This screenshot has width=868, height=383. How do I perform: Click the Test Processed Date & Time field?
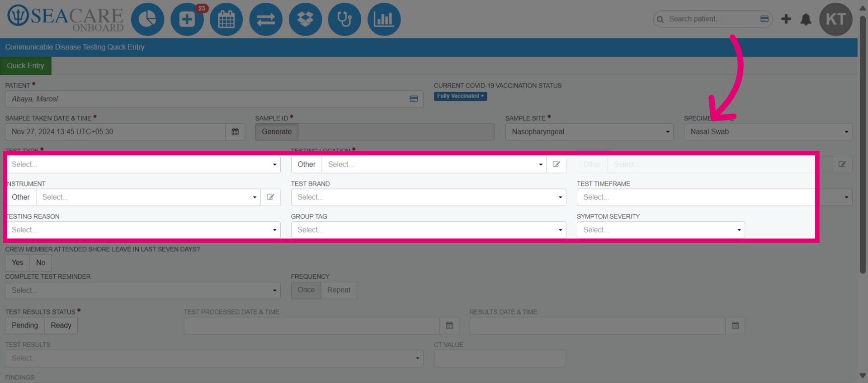pyautogui.click(x=312, y=325)
